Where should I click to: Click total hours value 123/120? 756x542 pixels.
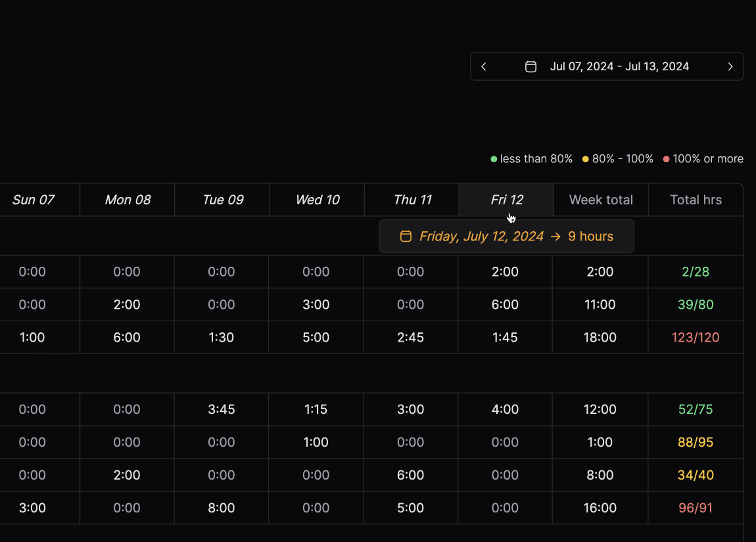[696, 337]
